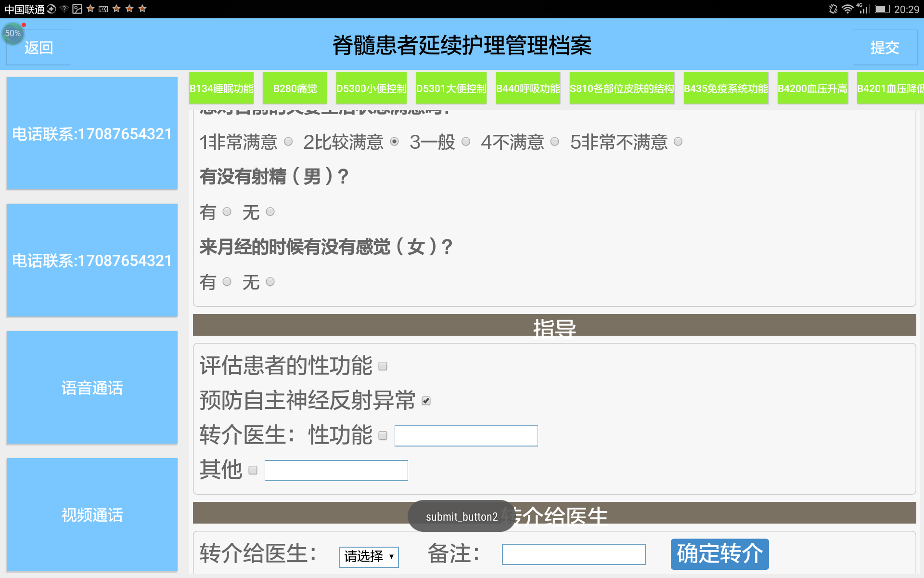Check 评估患者的性功能 checkbox
Screen dimensions: 924x578
point(383,367)
